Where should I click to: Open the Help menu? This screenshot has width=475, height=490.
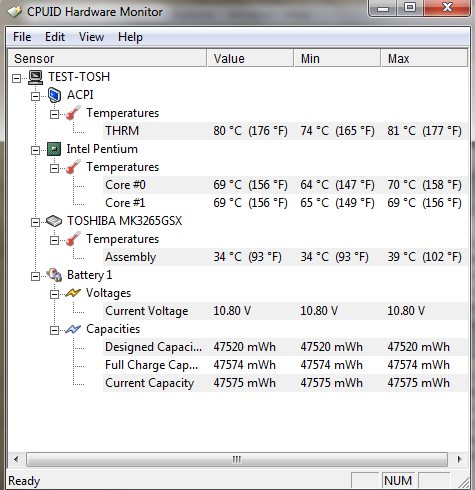[130, 37]
